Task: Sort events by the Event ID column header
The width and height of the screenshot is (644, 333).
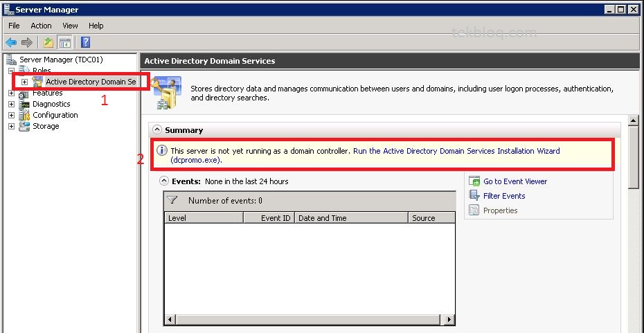Action: (269, 218)
